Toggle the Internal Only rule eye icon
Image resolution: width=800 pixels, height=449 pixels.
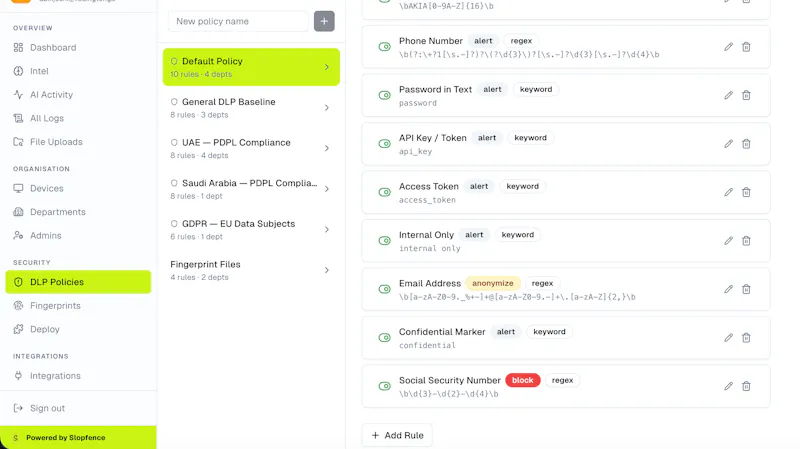pos(384,241)
